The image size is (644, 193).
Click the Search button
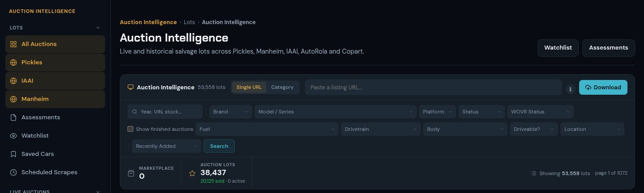(219, 146)
